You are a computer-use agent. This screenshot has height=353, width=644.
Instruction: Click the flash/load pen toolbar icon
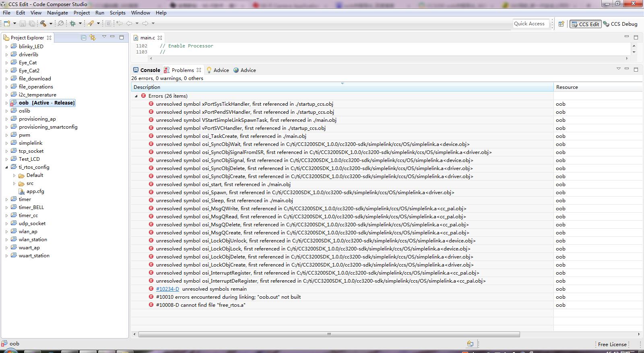(91, 23)
